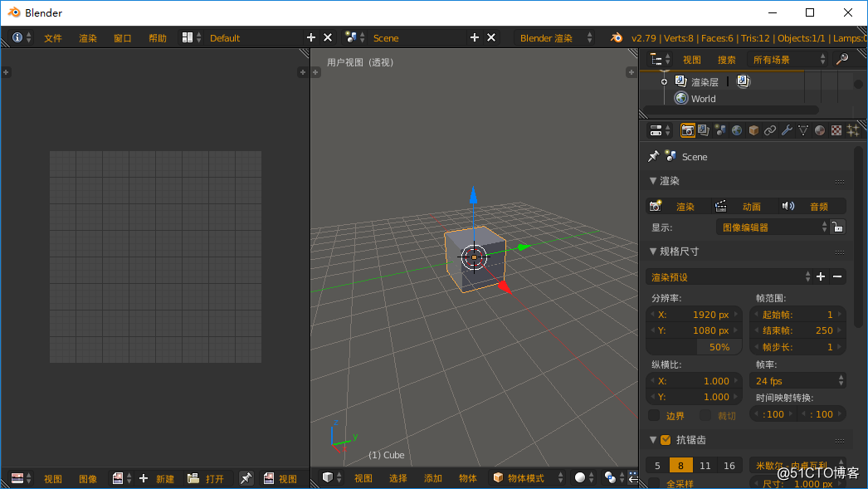Screen dimensions: 868x489
Task: Click the 音频 audio mixdown button
Action: 812,206
